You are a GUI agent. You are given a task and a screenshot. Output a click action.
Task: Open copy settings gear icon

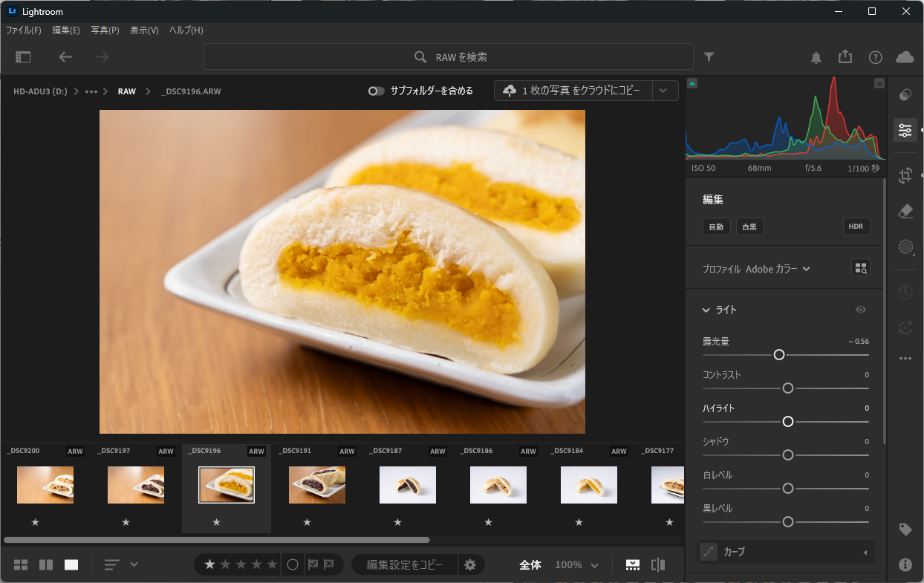(x=470, y=565)
